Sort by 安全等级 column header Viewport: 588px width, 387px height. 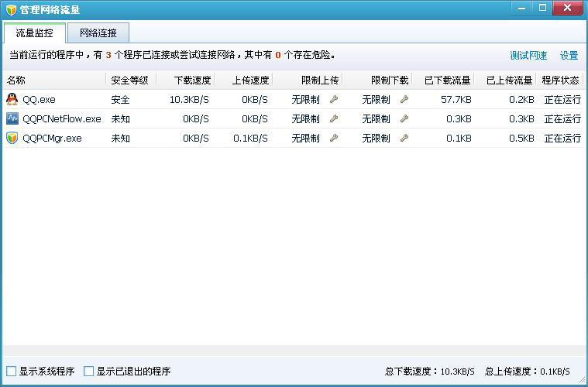tap(131, 80)
